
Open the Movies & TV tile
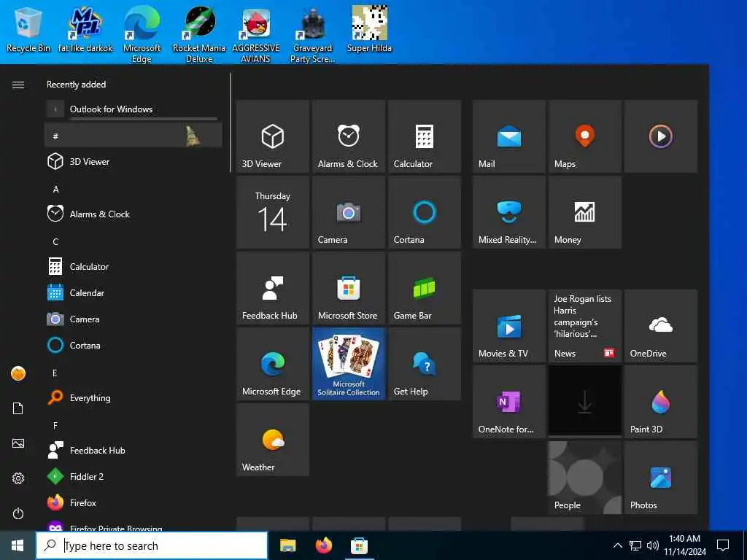coord(508,326)
